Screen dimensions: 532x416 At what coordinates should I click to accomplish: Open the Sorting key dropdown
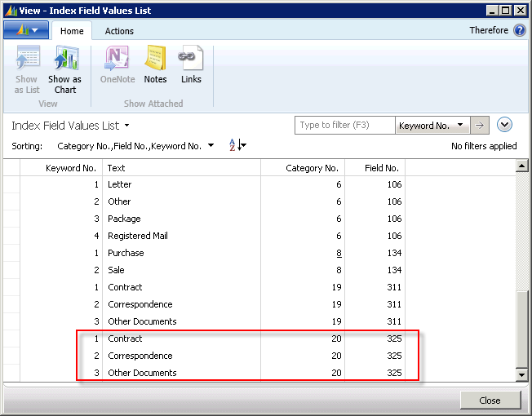tap(211, 146)
